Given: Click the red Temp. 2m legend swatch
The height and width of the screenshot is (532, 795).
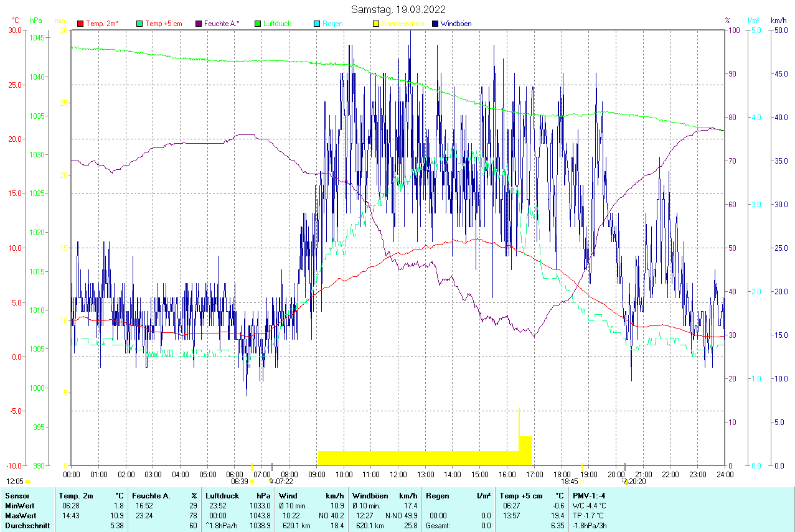Looking at the screenshot, I should 80,24.
